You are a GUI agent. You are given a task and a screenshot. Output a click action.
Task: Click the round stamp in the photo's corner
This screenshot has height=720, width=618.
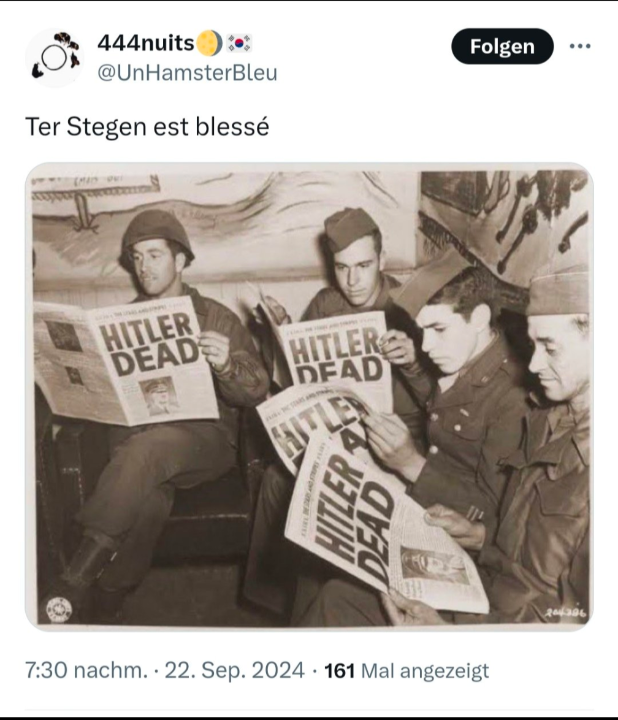tap(59, 609)
